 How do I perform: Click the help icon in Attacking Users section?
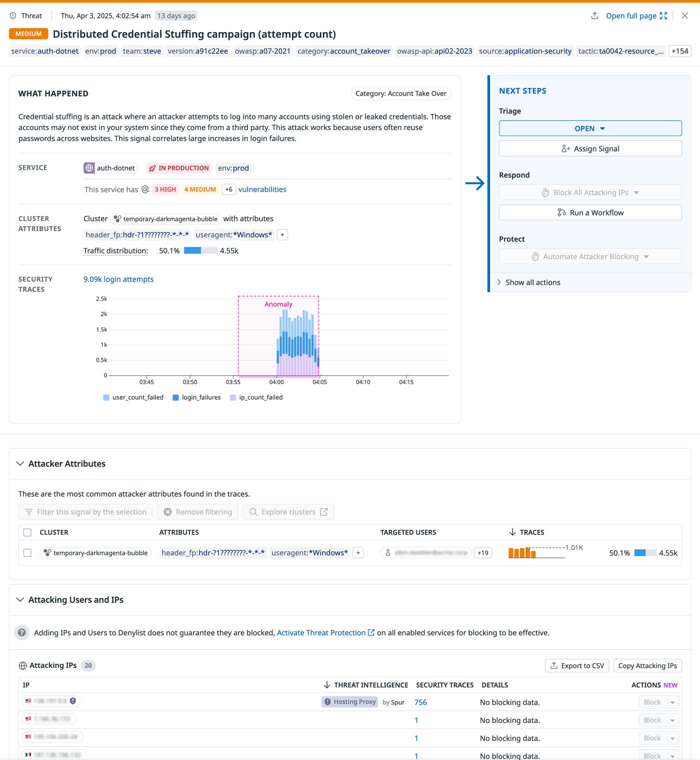pyautogui.click(x=22, y=632)
